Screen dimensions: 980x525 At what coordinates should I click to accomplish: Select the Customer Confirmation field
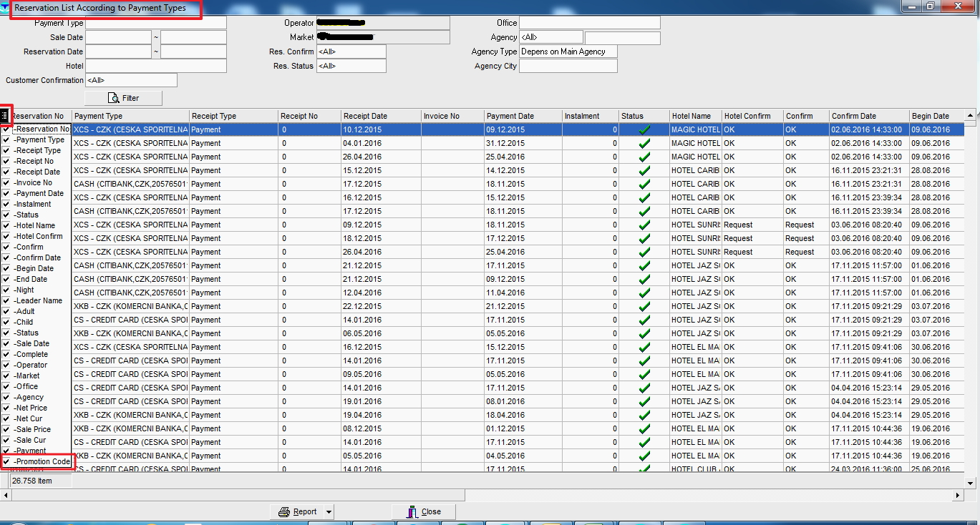[130, 80]
